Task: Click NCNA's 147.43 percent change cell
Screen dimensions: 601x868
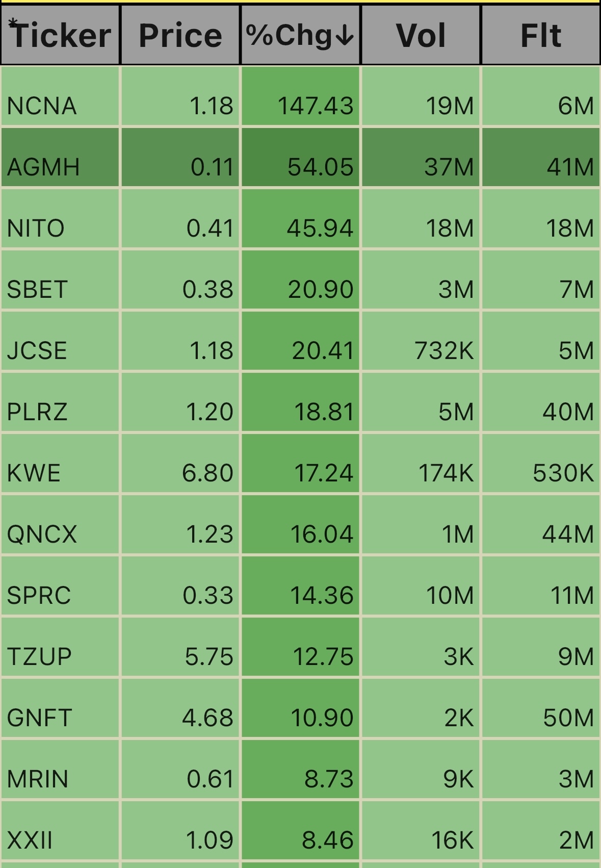Action: pos(300,96)
